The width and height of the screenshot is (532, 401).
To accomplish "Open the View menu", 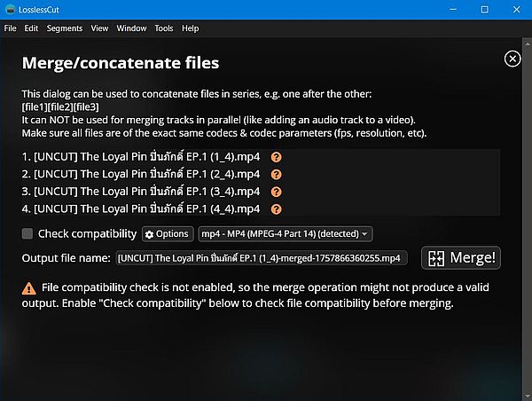I will point(99,28).
